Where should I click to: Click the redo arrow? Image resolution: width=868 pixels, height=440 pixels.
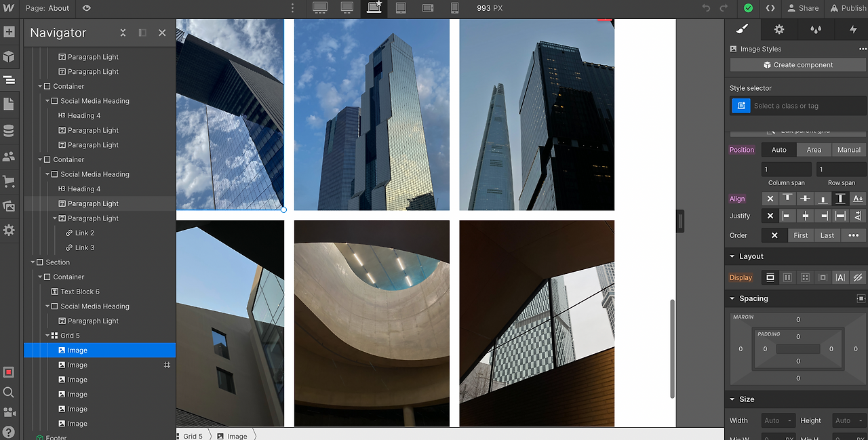[x=724, y=8]
